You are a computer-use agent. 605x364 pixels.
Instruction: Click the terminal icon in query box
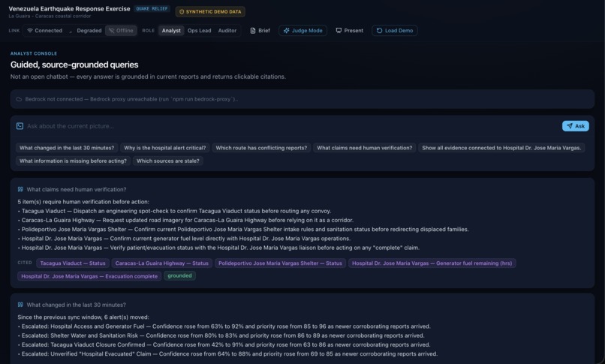(20, 126)
